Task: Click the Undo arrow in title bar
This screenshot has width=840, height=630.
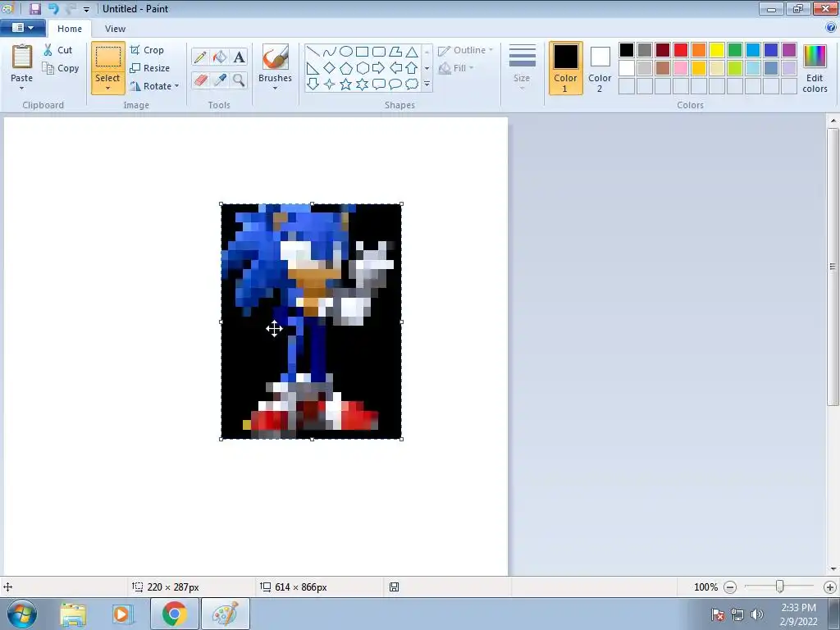Action: [x=53, y=8]
